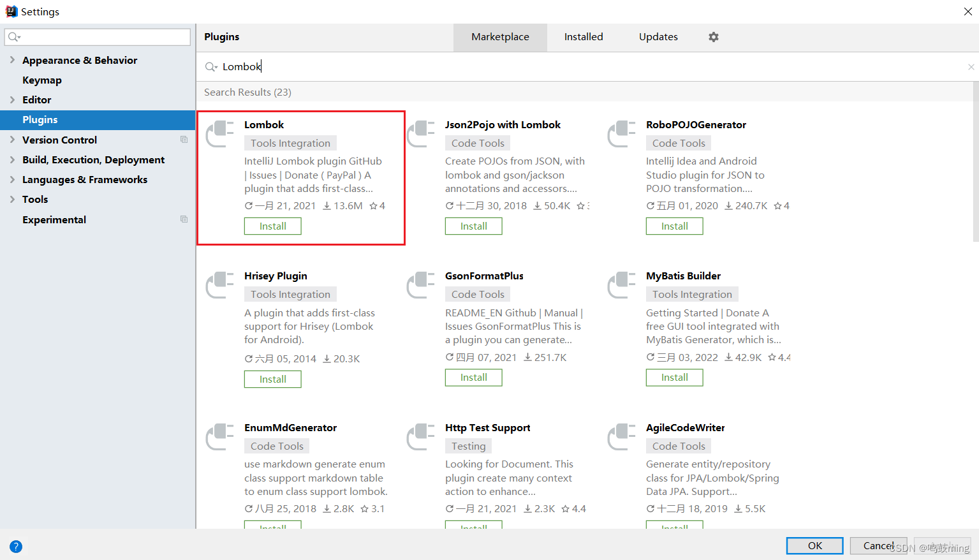Image resolution: width=979 pixels, height=560 pixels.
Task: Switch to the Marketplace tab
Action: tap(500, 37)
